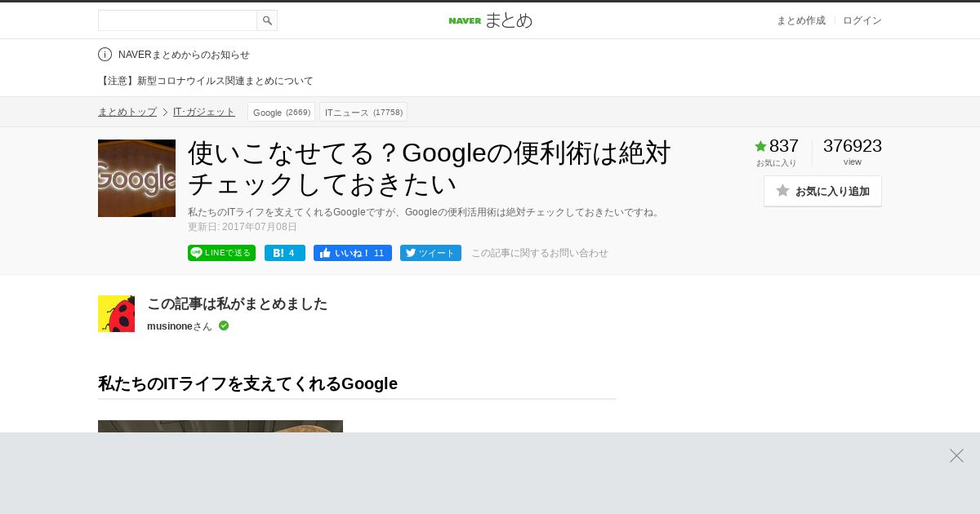This screenshot has width=980, height=514.
Task: Select the Google (2669) tag
Action: (281, 112)
